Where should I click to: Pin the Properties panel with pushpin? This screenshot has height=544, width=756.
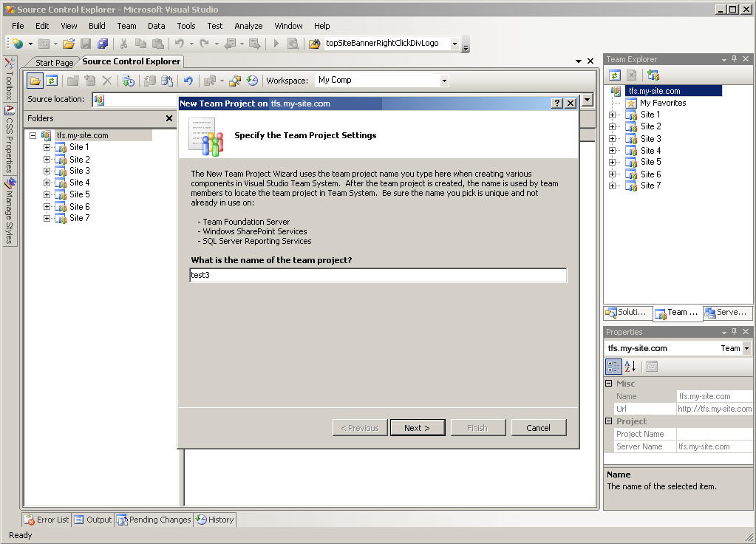click(735, 332)
